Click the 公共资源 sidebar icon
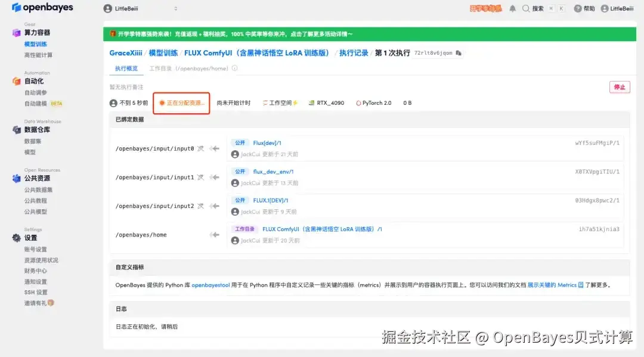 17,178
